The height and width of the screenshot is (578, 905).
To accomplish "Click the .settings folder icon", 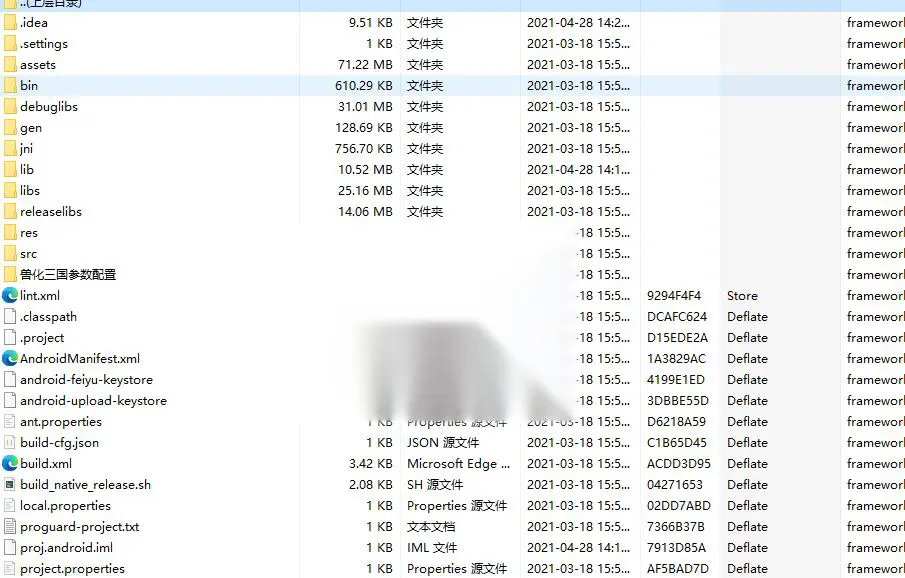I will [10, 44].
